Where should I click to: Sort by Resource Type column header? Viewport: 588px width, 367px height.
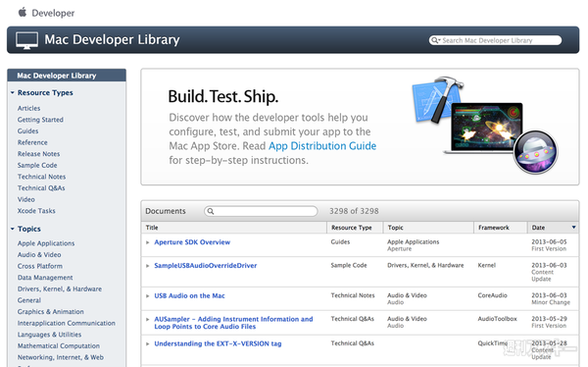point(355,228)
